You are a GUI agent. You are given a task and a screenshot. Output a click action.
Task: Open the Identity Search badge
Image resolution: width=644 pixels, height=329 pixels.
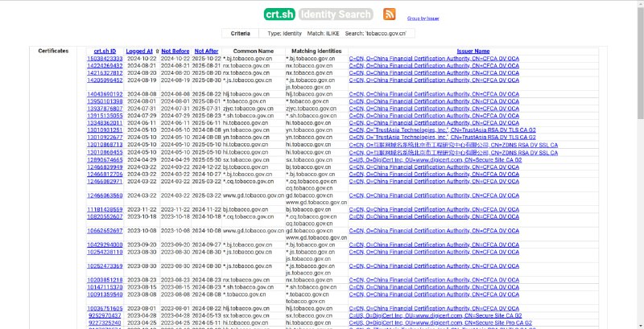tap(336, 14)
